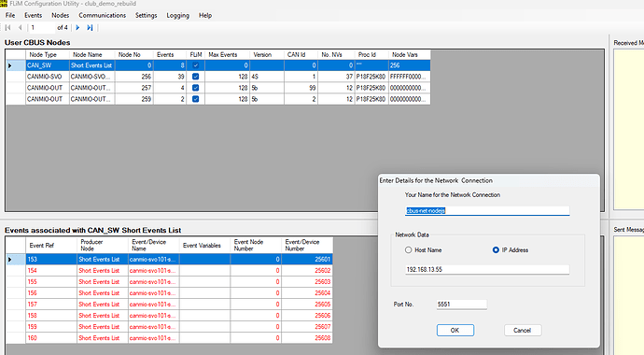Open the Help menu
The height and width of the screenshot is (355, 644).
click(205, 15)
